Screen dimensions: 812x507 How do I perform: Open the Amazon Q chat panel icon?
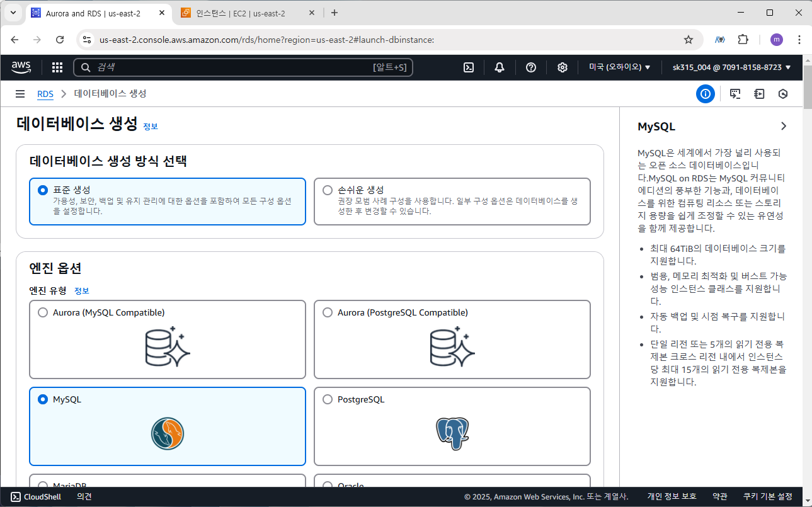point(735,94)
